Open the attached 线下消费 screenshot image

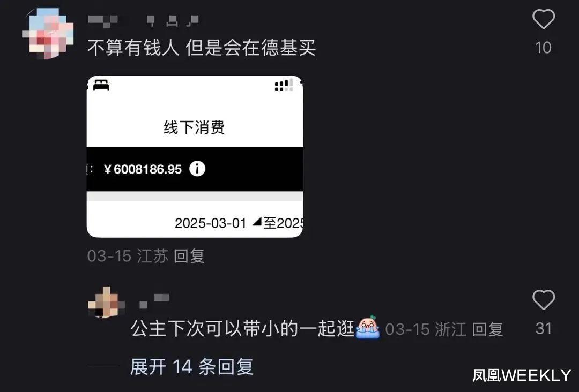click(x=195, y=156)
